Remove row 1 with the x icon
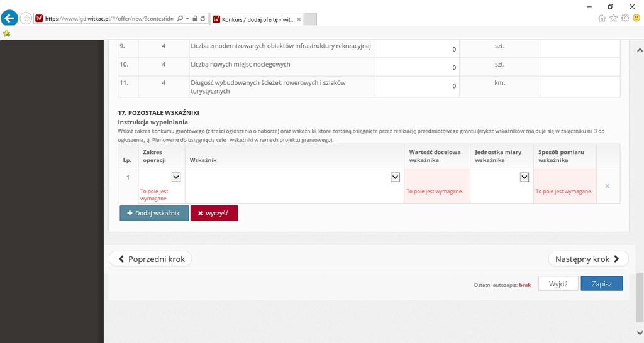The height and width of the screenshot is (343, 644). 607,186
